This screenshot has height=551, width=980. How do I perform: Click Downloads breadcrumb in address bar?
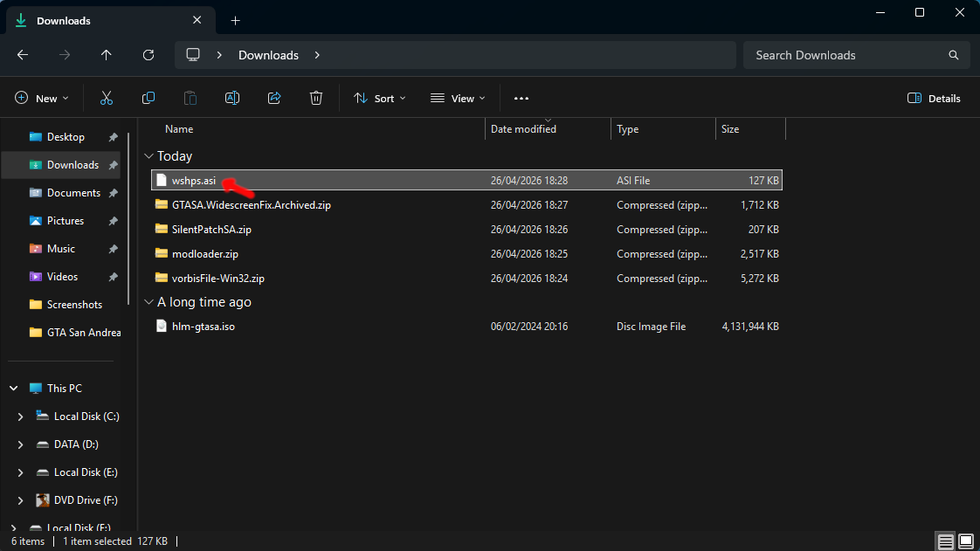pyautogui.click(x=268, y=55)
